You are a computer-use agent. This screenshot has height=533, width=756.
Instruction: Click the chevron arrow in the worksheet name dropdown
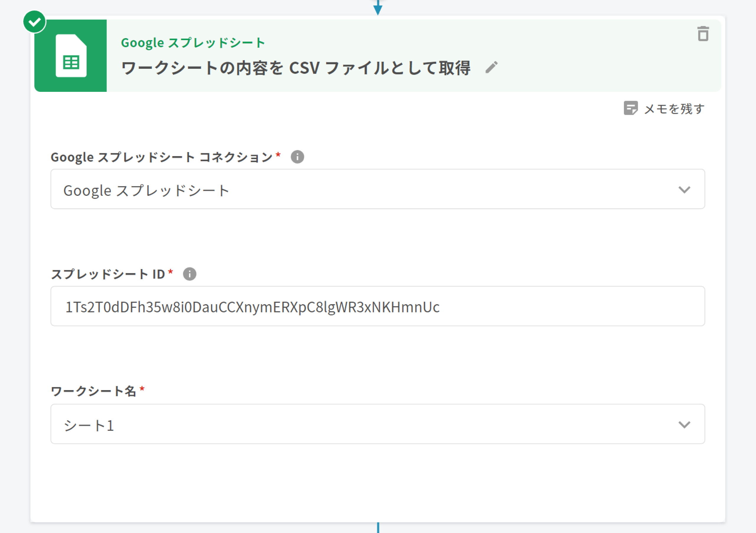684,424
